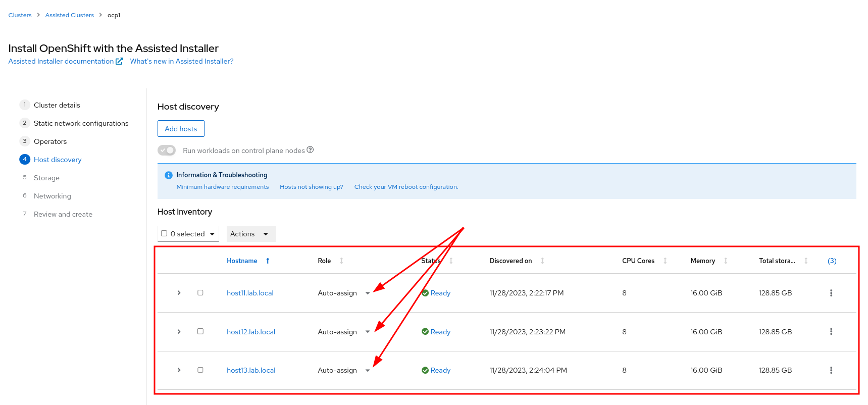The width and height of the screenshot is (868, 405).
Task: Sort table by Discovered on header
Action: tap(511, 261)
